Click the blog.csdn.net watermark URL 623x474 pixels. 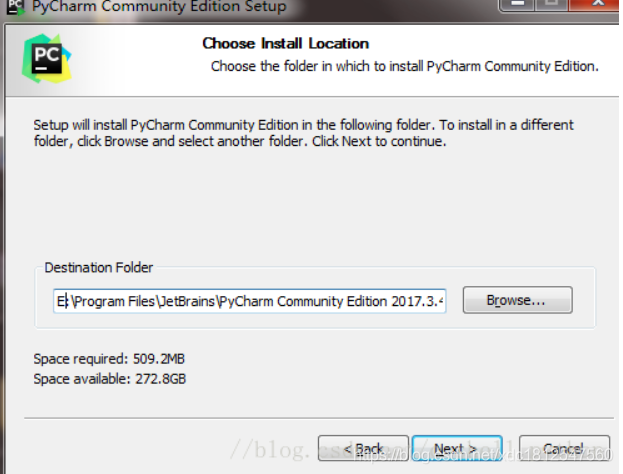(483, 454)
